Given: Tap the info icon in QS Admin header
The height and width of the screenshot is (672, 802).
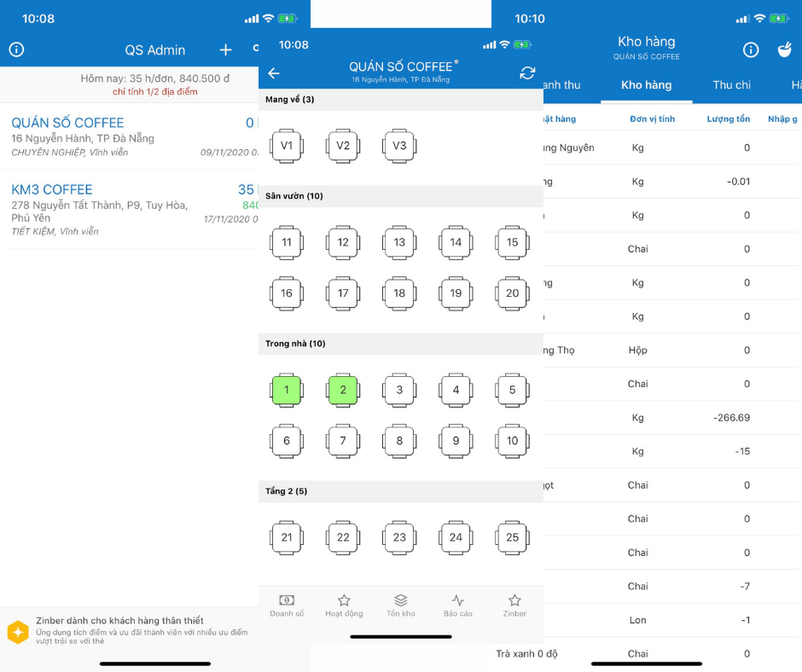Looking at the screenshot, I should 16,49.
